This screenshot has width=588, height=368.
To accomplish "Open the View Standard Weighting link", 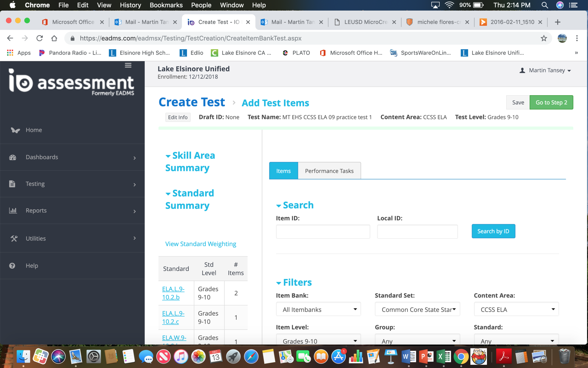I will pos(200,244).
